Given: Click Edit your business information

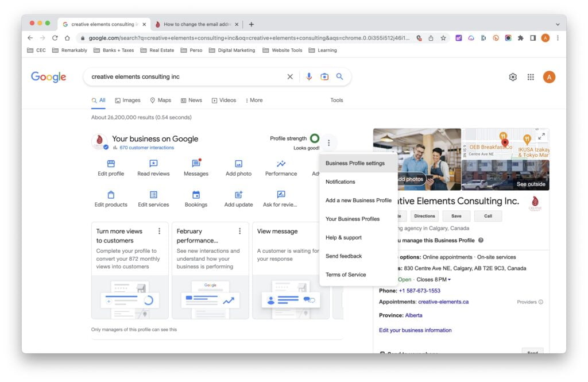Looking at the screenshot, I should point(415,330).
